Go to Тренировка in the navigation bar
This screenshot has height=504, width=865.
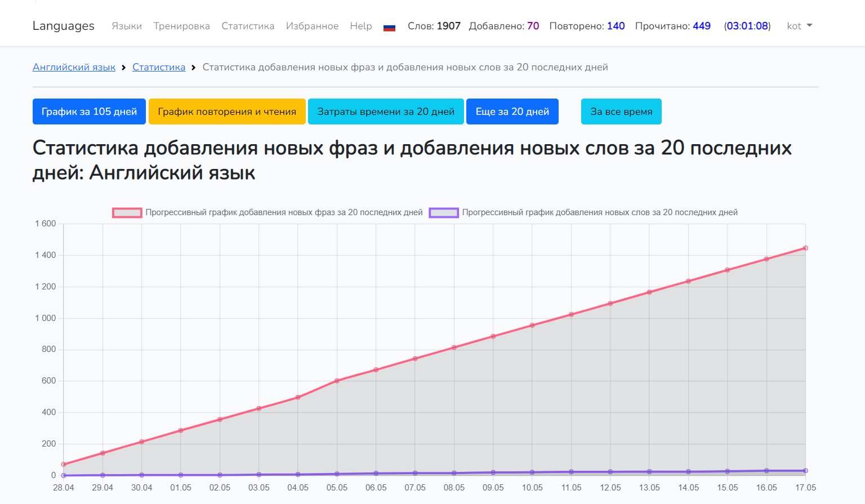tap(181, 26)
